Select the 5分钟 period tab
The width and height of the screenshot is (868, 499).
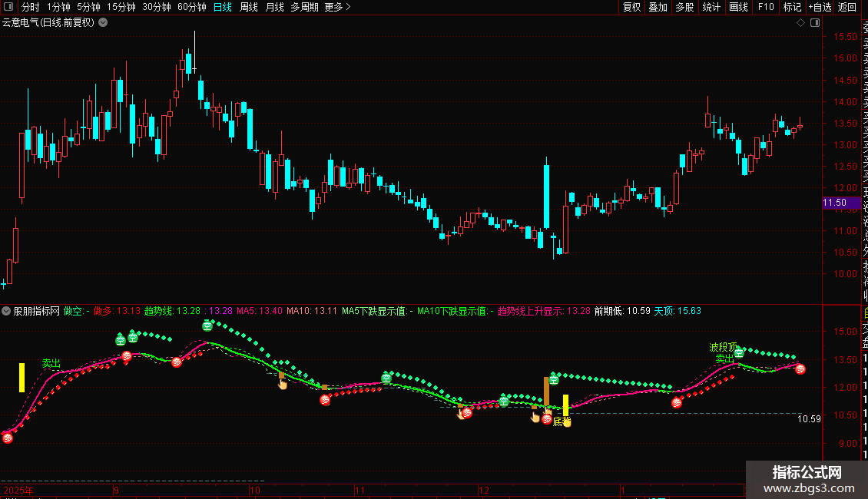pyautogui.click(x=88, y=7)
